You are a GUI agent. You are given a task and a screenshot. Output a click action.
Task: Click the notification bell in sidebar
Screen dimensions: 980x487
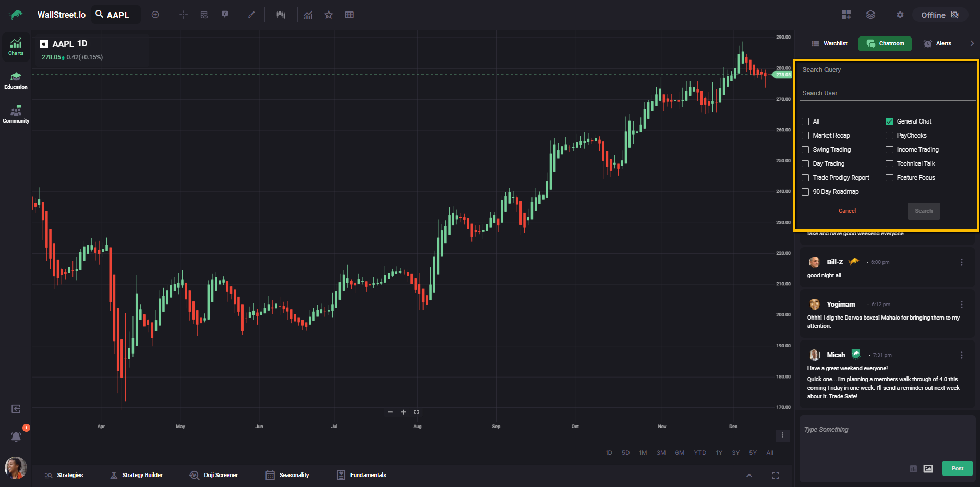[16, 436]
